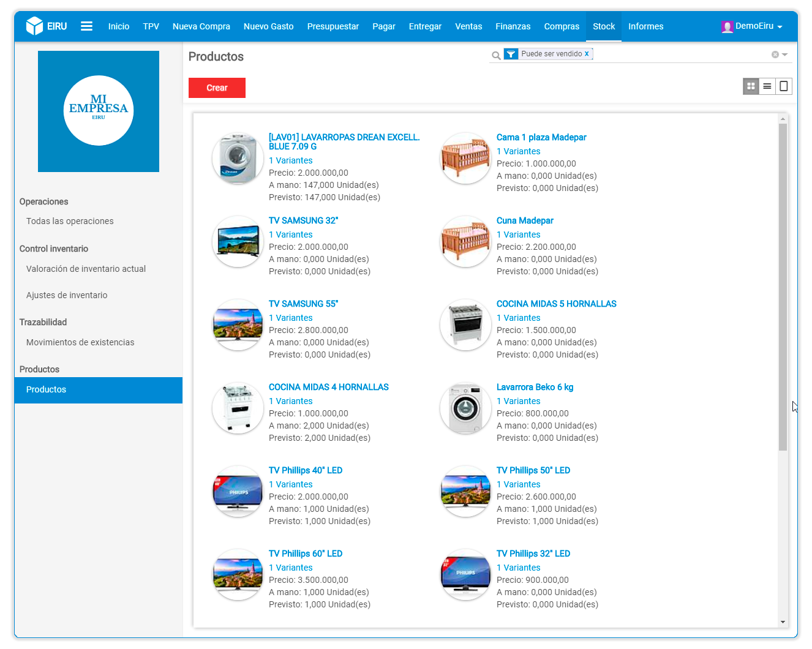Open the TV Samsung 55 product image
This screenshot has height=649, width=812.
pyautogui.click(x=238, y=324)
